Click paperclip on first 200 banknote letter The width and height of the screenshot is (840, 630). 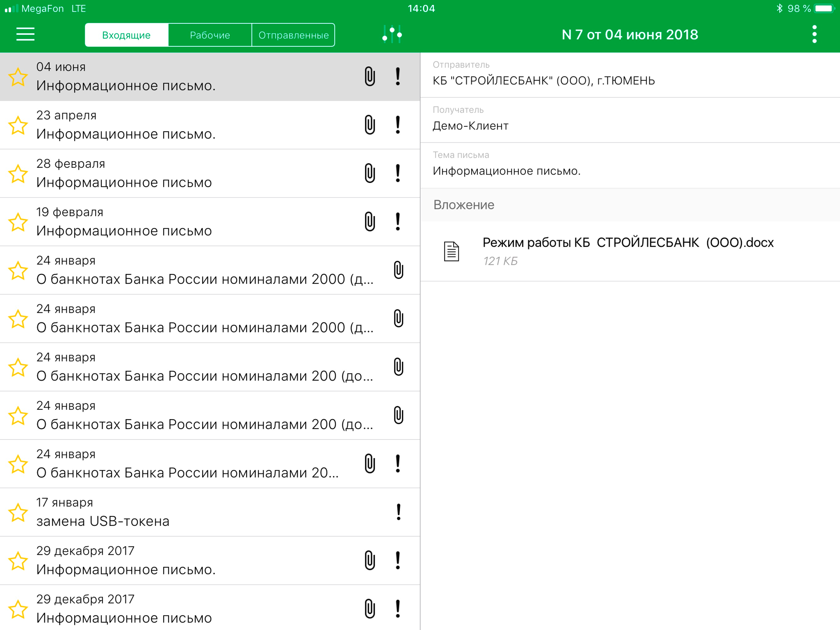(398, 367)
